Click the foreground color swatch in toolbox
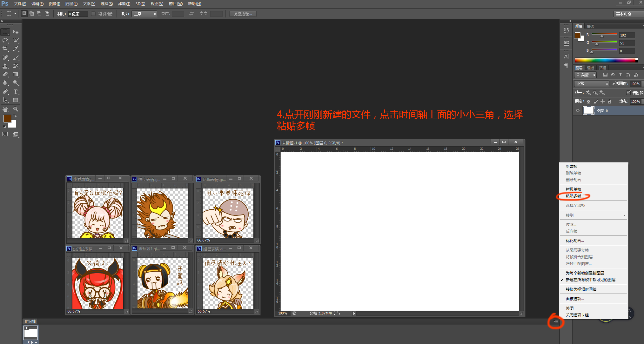Viewport: 644px width, 350px height. (7, 119)
